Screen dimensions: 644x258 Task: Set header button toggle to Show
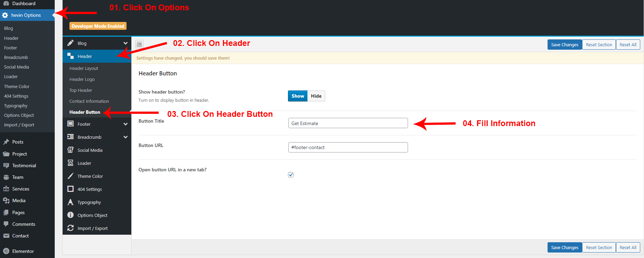point(298,96)
